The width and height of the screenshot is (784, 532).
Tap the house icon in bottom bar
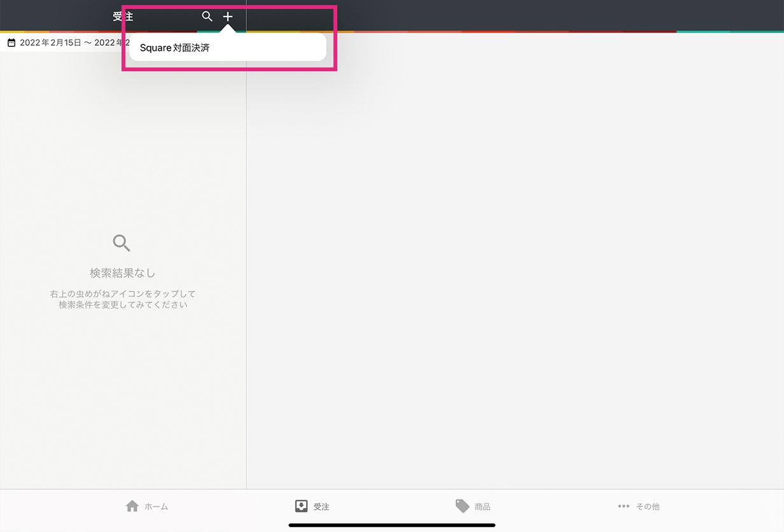click(132, 507)
